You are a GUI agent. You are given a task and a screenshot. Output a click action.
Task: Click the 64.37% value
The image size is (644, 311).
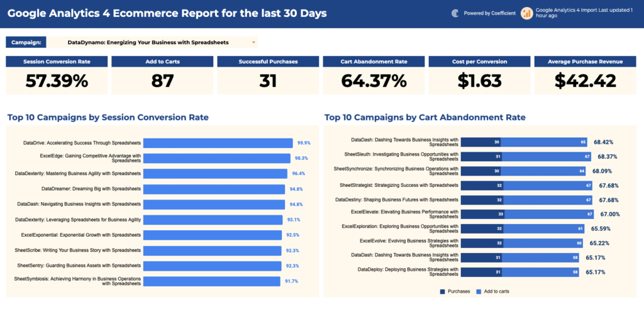click(374, 81)
